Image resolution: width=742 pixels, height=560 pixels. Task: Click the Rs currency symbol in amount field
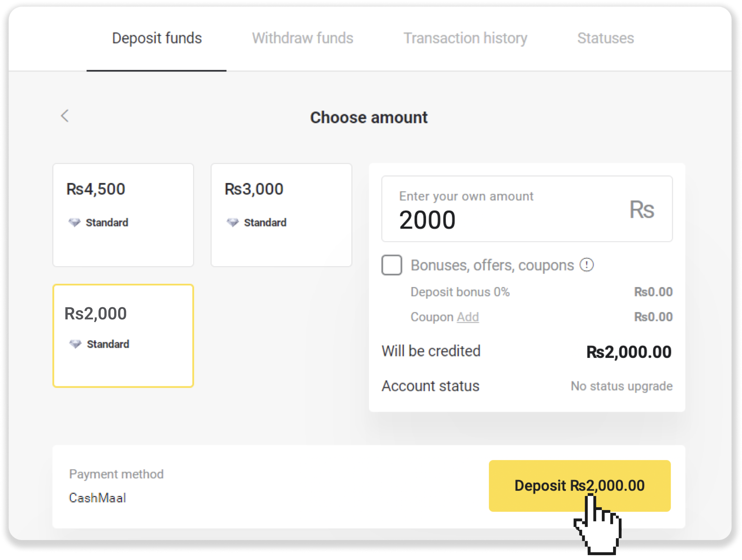pyautogui.click(x=641, y=210)
